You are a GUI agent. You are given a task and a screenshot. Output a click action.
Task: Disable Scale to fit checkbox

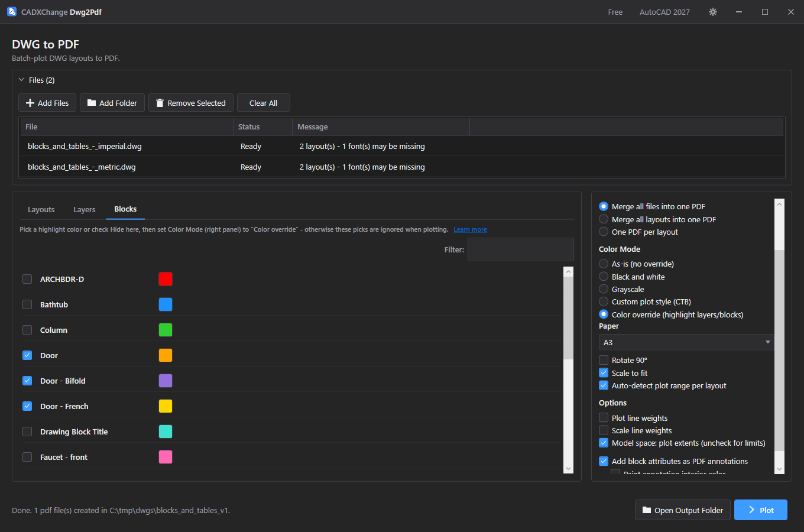[604, 373]
